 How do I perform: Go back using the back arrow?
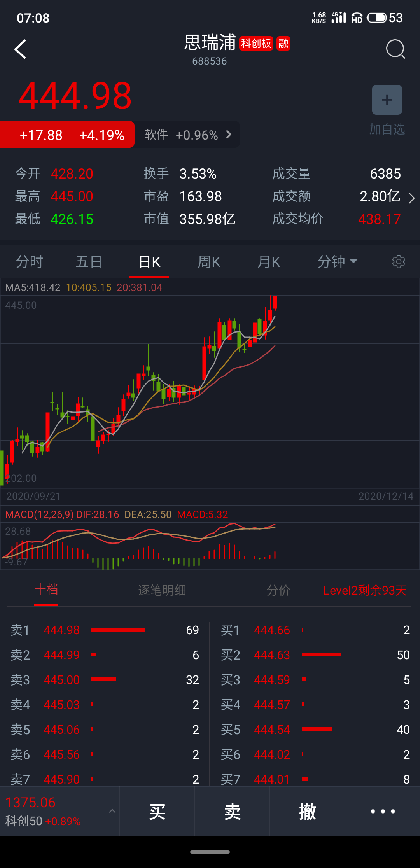point(20,49)
